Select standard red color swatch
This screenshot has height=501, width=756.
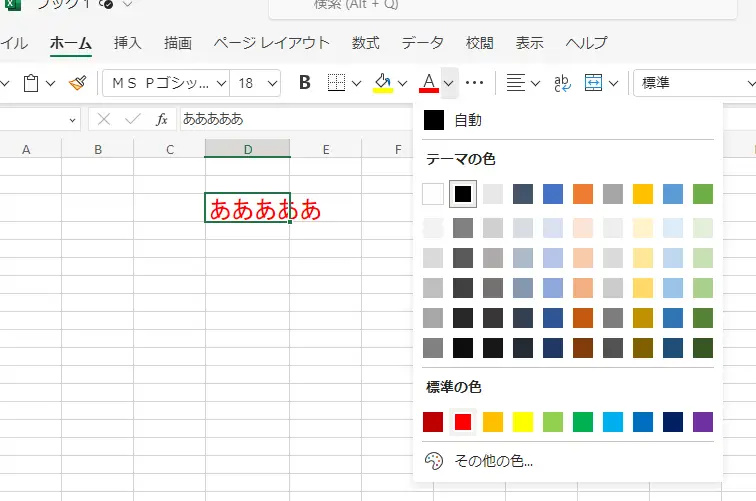tap(463, 422)
